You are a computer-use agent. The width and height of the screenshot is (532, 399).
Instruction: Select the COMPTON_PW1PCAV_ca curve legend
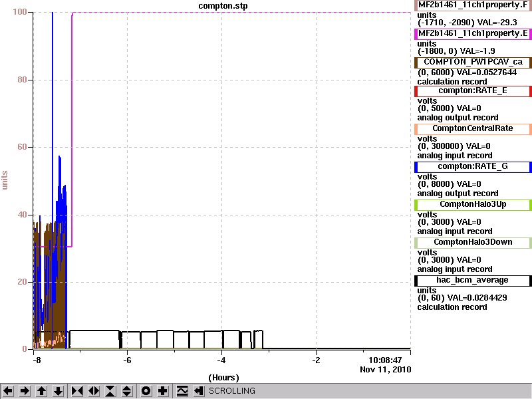coord(473,62)
